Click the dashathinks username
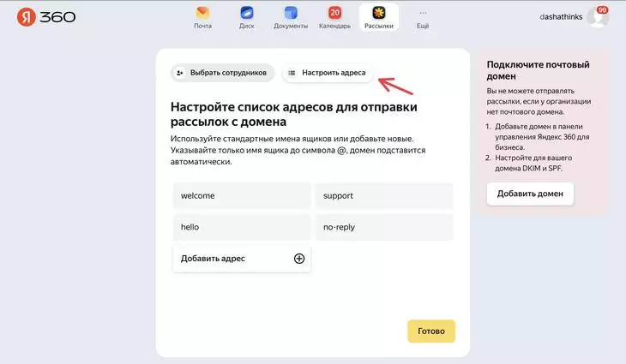Image resolution: width=626 pixels, height=364 pixels. coord(561,17)
